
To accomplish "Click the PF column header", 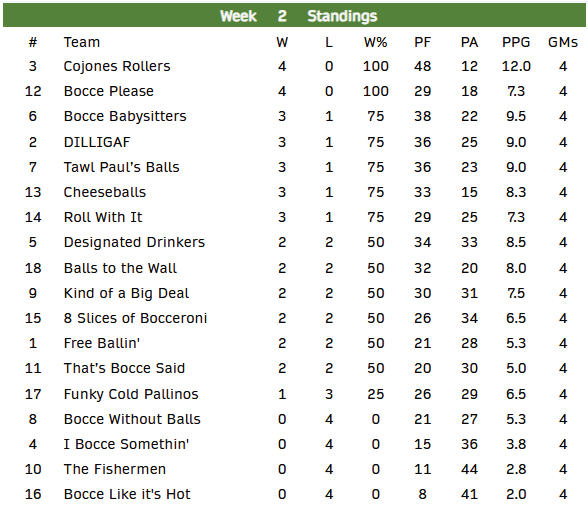I will point(422,42).
